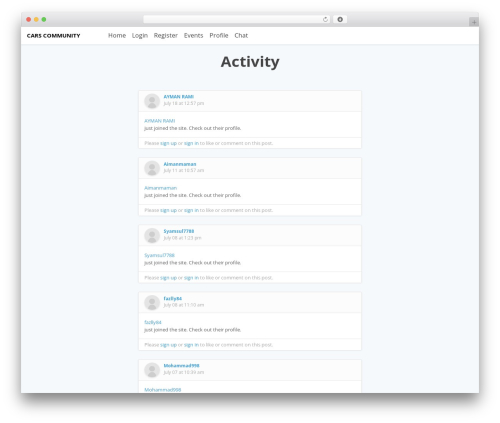Image resolution: width=500 pixels, height=423 pixels.
Task: Click the reload icon in address bar
Action: coord(325,19)
